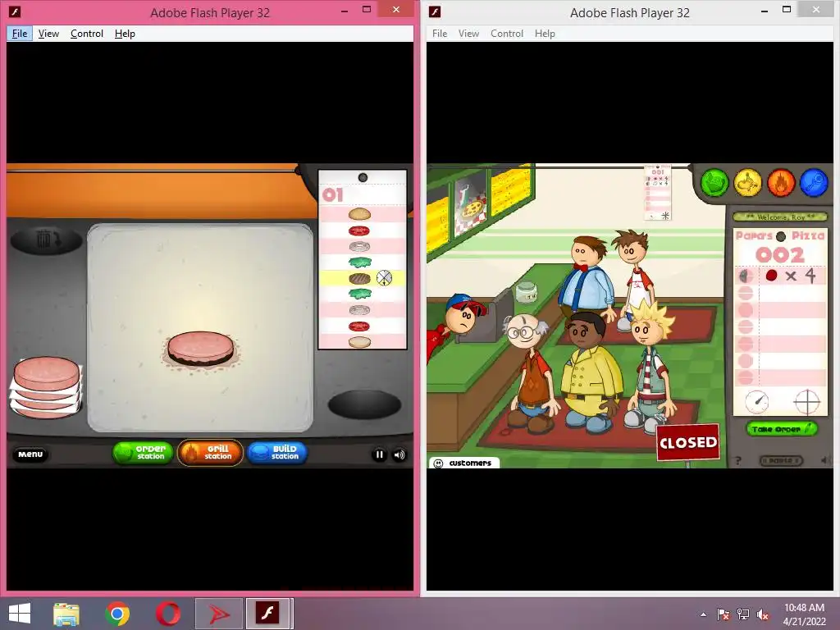Click the Take Order button
Screen dimensions: 840x630
point(782,428)
